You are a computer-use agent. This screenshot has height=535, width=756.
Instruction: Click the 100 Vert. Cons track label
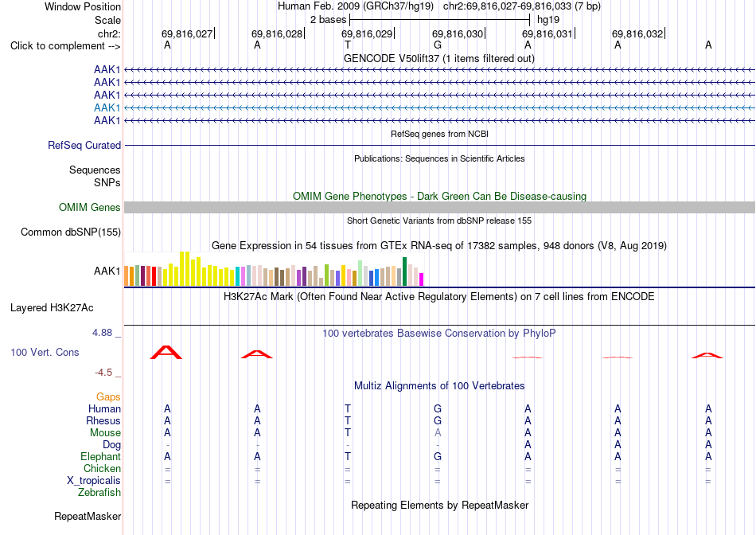point(45,352)
